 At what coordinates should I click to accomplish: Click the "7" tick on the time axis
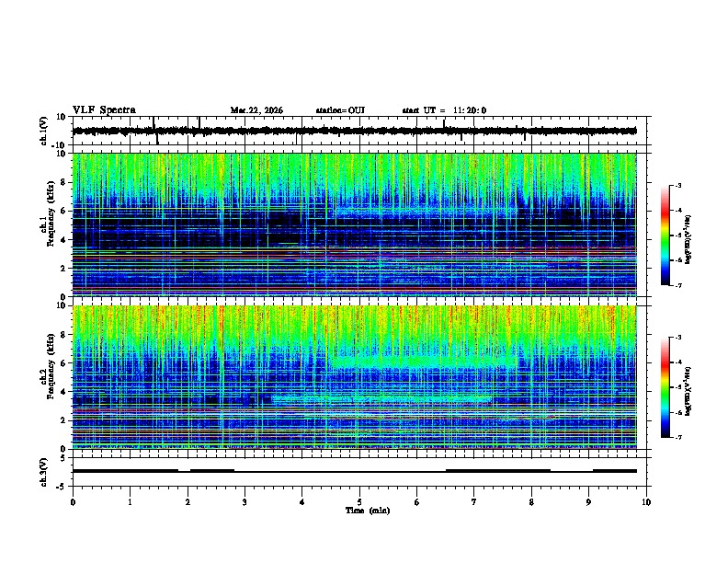pos(474,502)
